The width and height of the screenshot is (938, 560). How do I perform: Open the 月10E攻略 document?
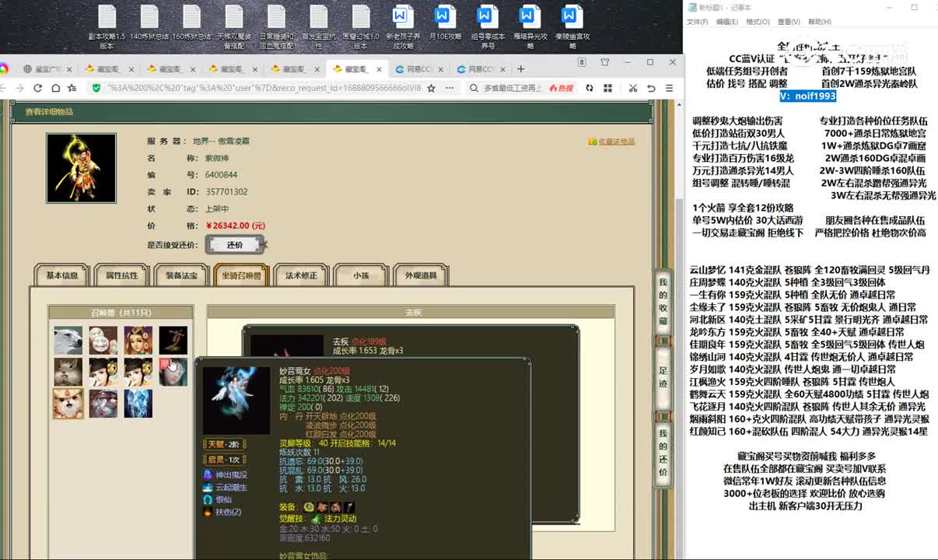[444, 23]
